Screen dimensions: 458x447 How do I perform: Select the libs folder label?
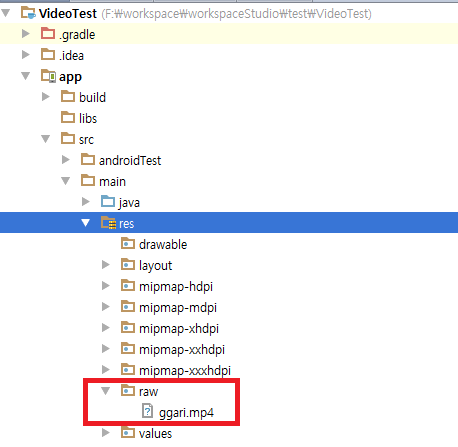coord(88,119)
